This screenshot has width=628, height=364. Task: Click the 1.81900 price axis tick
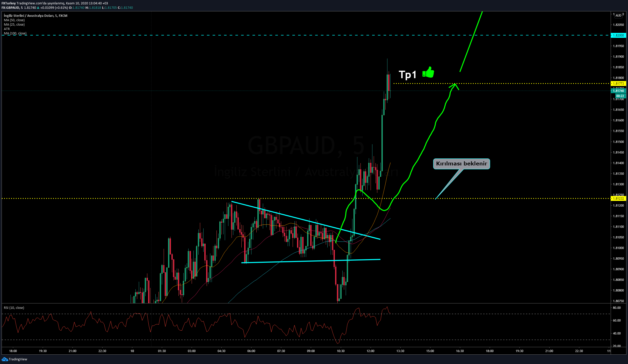coord(618,57)
